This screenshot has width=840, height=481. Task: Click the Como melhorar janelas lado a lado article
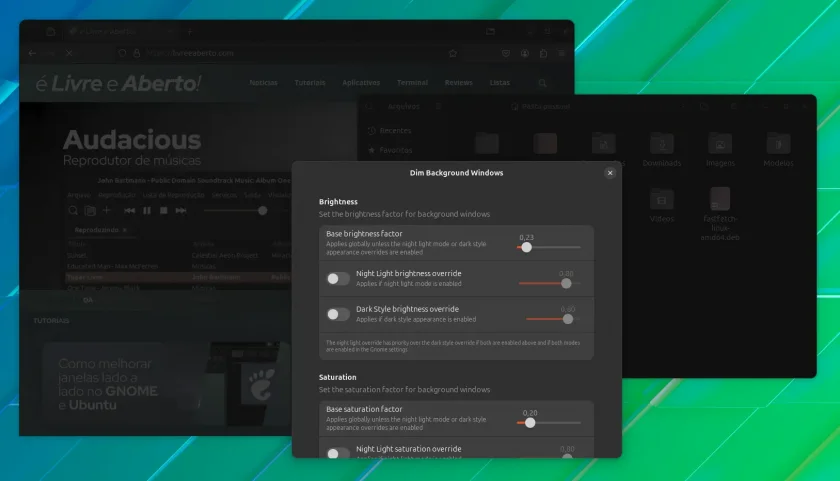[166, 384]
